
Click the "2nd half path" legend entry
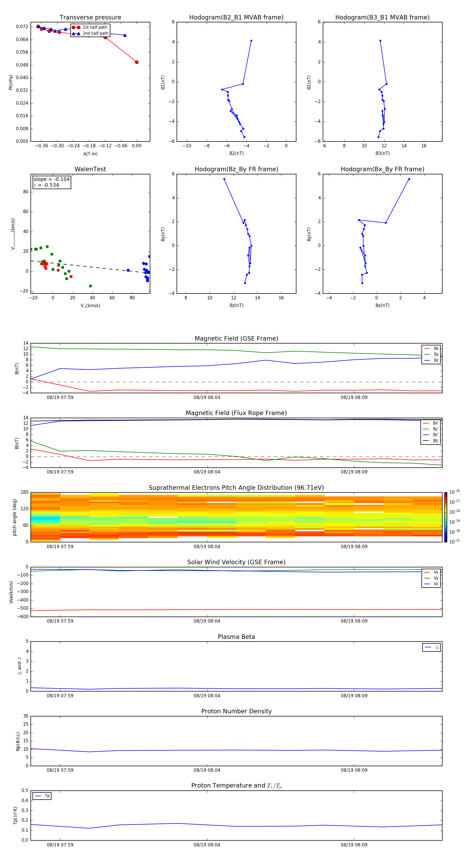pyautogui.click(x=90, y=33)
